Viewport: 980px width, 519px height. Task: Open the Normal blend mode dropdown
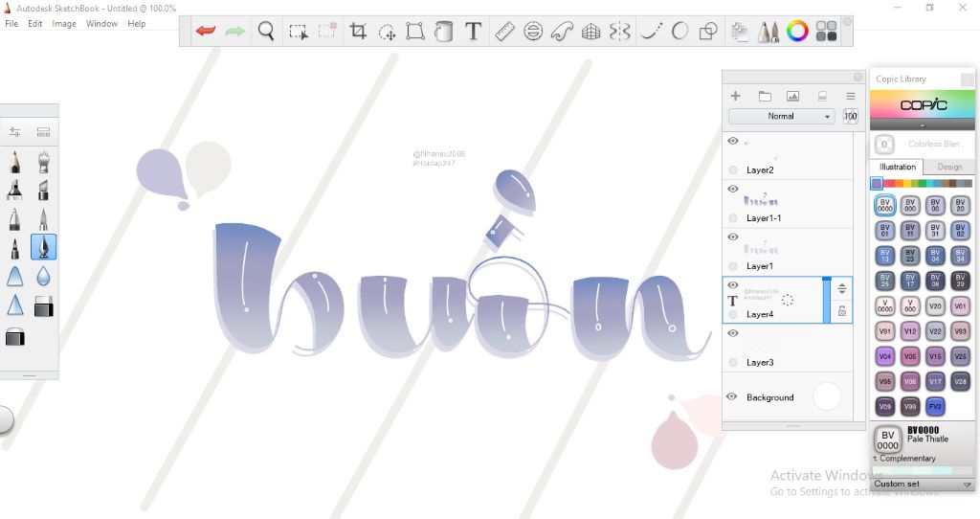pyautogui.click(x=781, y=116)
